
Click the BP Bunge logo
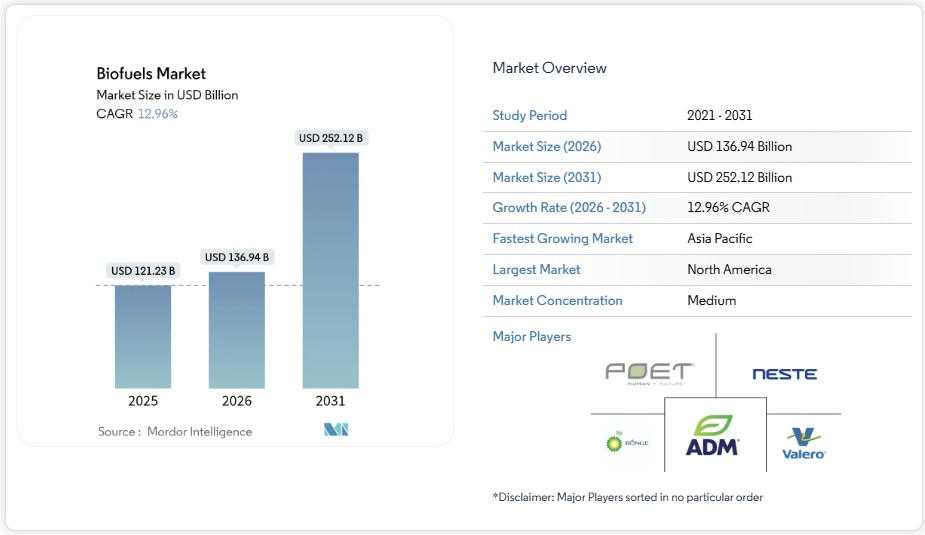coord(627,441)
